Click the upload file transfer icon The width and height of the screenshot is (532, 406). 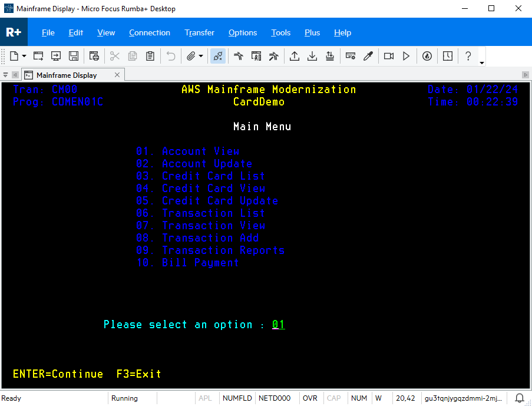pyautogui.click(x=295, y=56)
